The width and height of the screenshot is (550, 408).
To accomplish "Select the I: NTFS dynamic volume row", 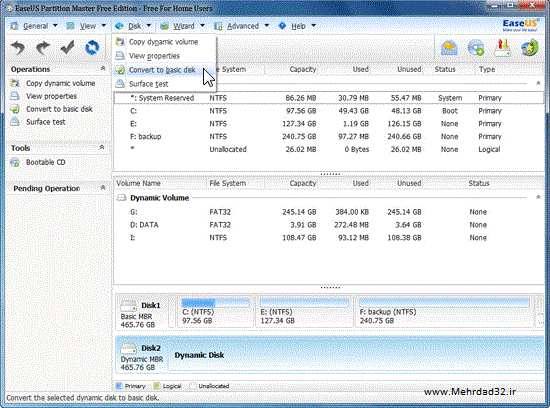I will coord(329,238).
